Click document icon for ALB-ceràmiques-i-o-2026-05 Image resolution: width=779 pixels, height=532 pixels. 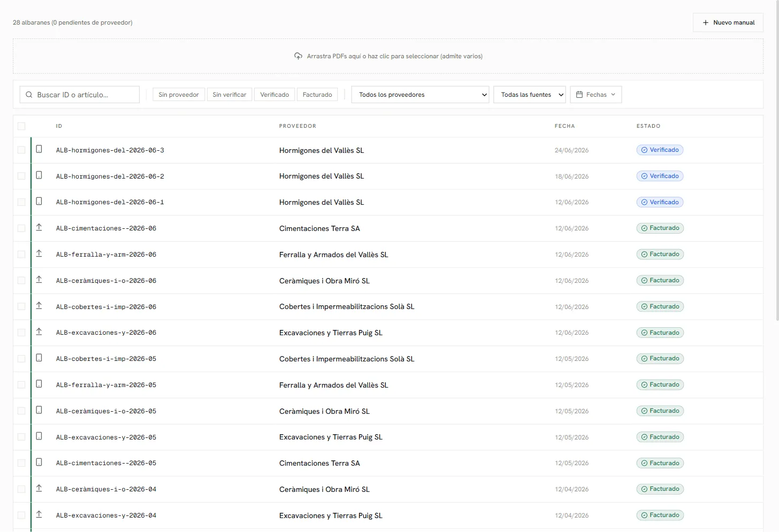[39, 410]
